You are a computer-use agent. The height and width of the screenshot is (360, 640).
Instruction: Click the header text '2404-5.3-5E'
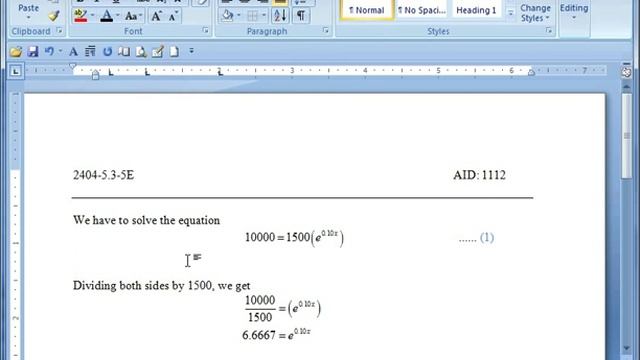103,175
